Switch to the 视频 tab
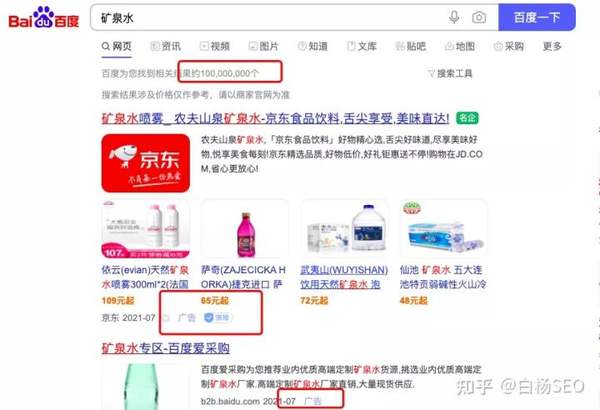Viewport: 600px width, 410px height. pyautogui.click(x=215, y=46)
